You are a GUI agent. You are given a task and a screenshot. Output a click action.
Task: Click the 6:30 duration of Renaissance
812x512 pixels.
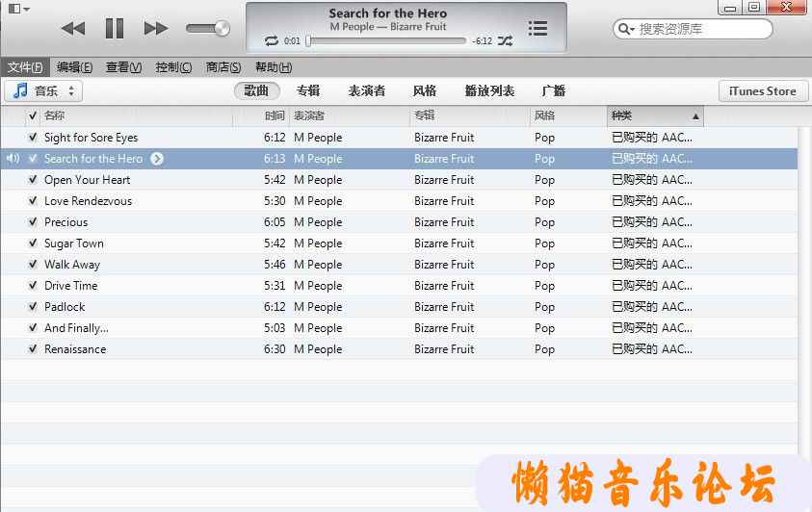tap(275, 349)
